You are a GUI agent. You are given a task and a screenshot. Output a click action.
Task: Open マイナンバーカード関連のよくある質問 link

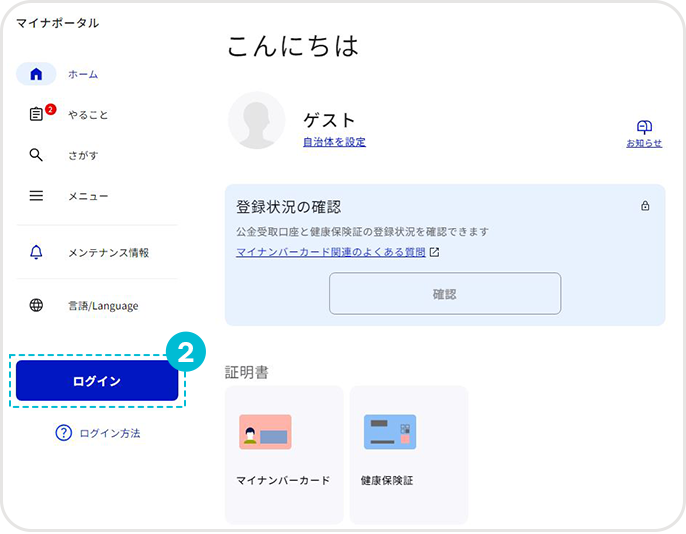pyautogui.click(x=331, y=252)
